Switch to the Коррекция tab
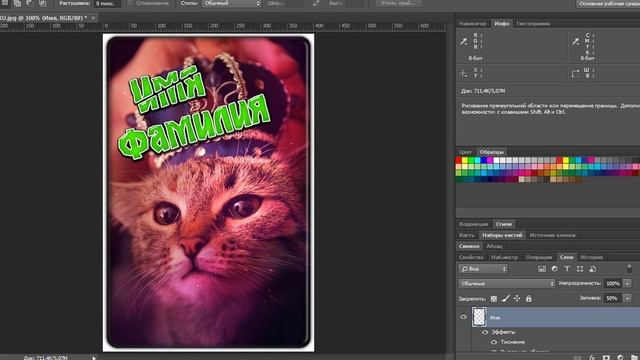The height and width of the screenshot is (360, 640). pyautogui.click(x=473, y=224)
